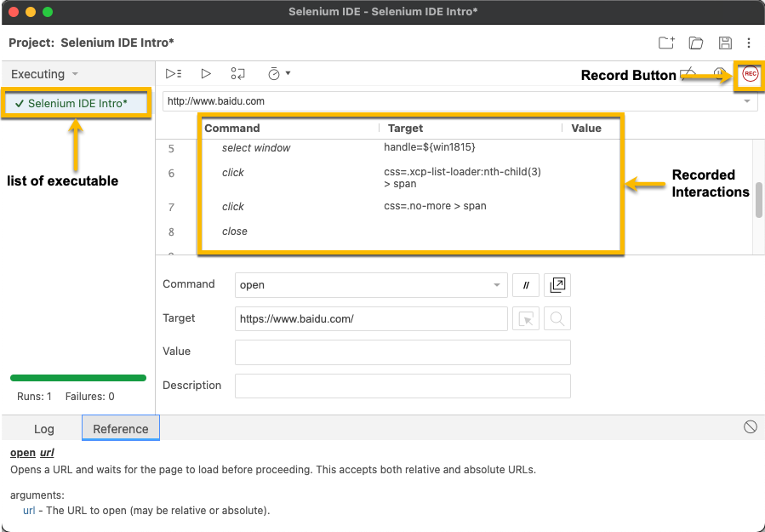Toggle the disable breakpoints icon
Screen dimensions: 765x532
point(688,74)
